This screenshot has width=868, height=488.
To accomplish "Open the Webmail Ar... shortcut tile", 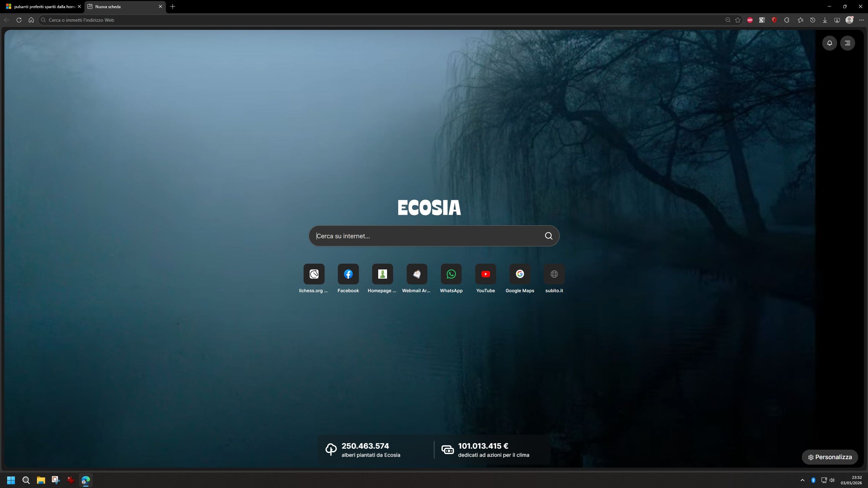I will click(417, 274).
